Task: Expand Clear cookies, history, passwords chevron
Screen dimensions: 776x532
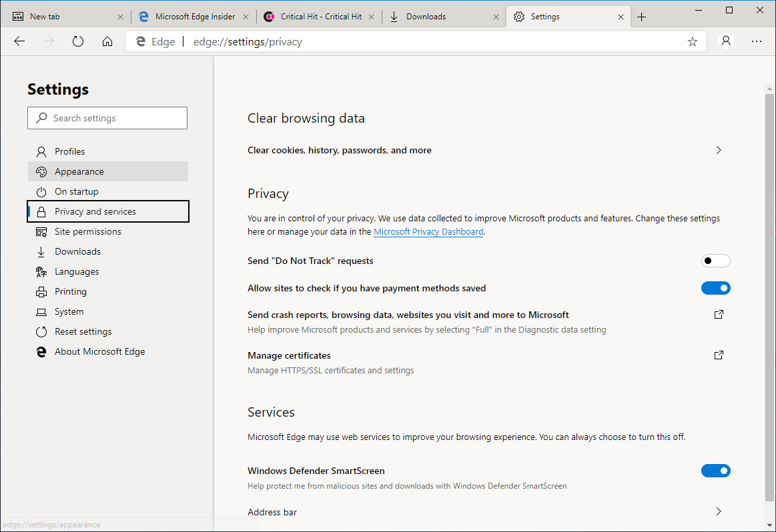Action: (x=719, y=150)
